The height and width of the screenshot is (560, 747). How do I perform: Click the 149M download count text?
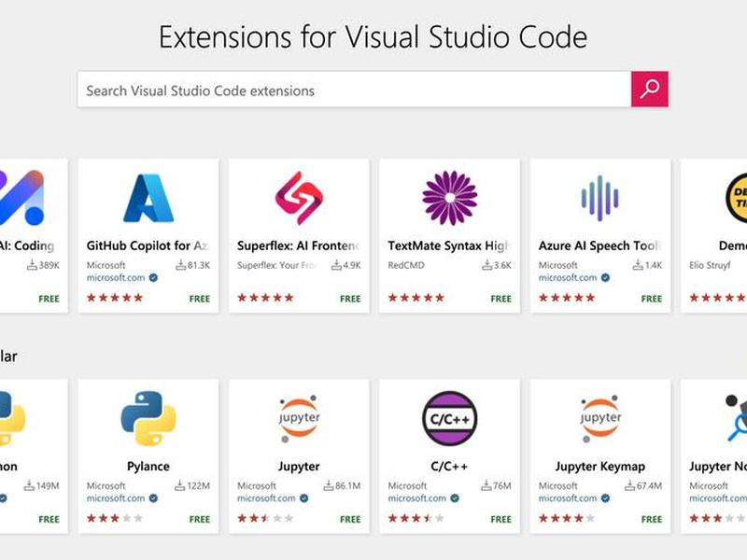pos(48,485)
